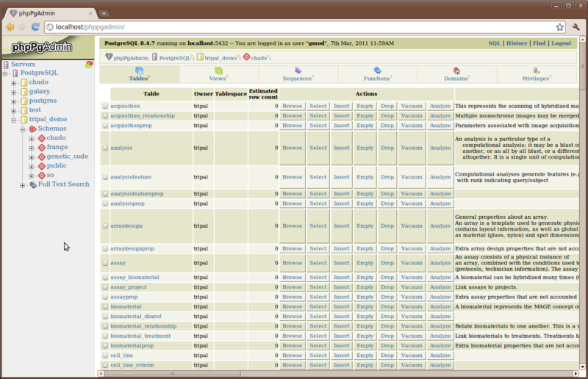588x379 pixels.
Task: Expand the galaxy database node
Action: point(14,93)
